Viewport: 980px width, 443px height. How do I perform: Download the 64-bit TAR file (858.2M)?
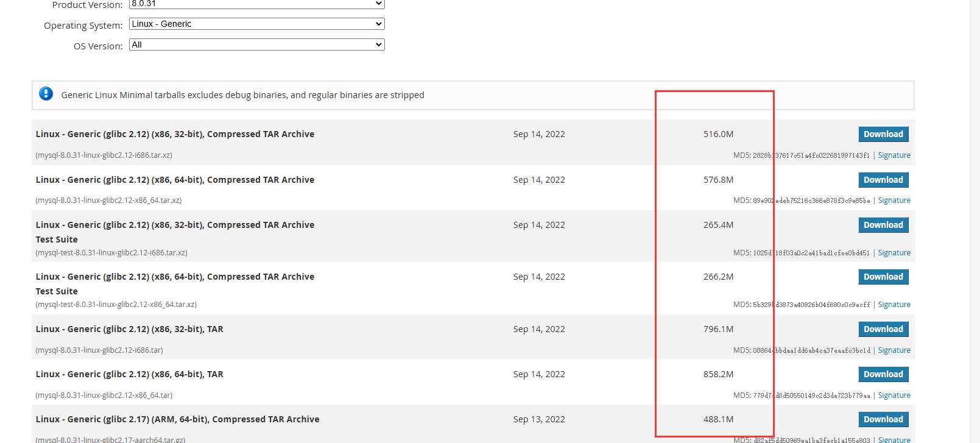click(x=883, y=374)
